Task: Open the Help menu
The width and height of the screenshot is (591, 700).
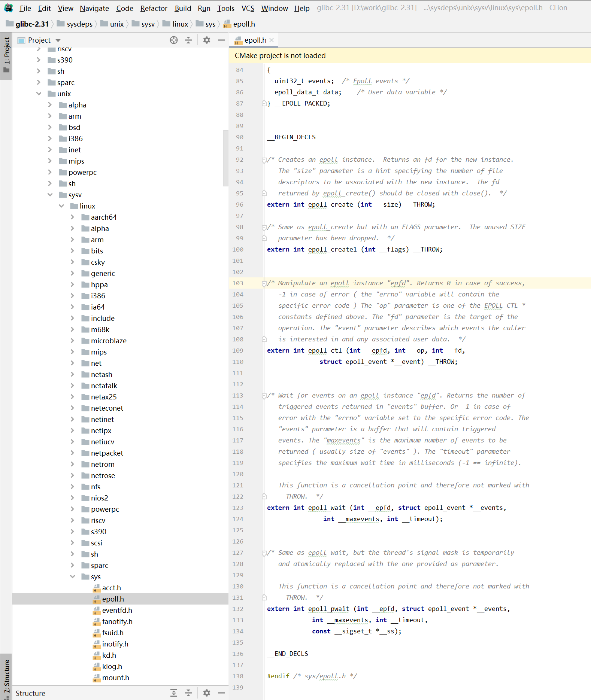Action: [x=302, y=8]
